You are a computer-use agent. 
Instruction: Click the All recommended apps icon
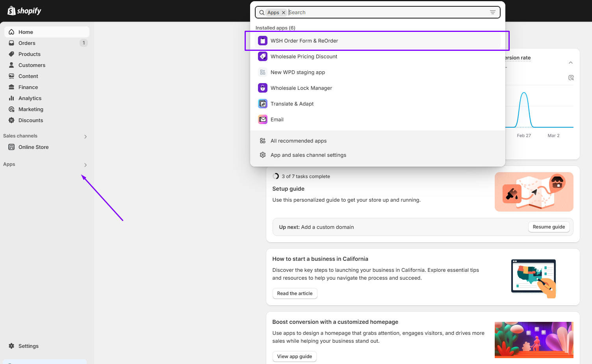tap(263, 141)
